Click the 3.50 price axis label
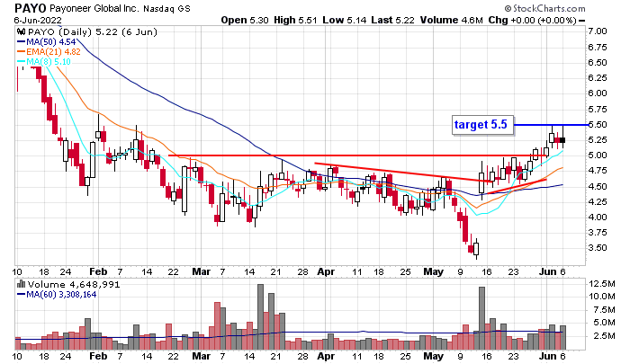 (597, 248)
